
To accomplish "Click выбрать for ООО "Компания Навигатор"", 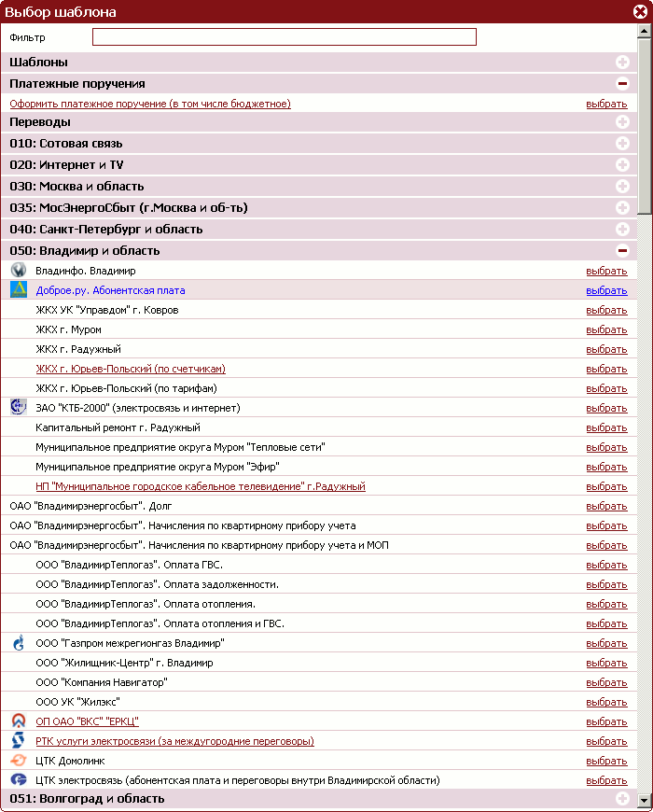I will pos(606,682).
